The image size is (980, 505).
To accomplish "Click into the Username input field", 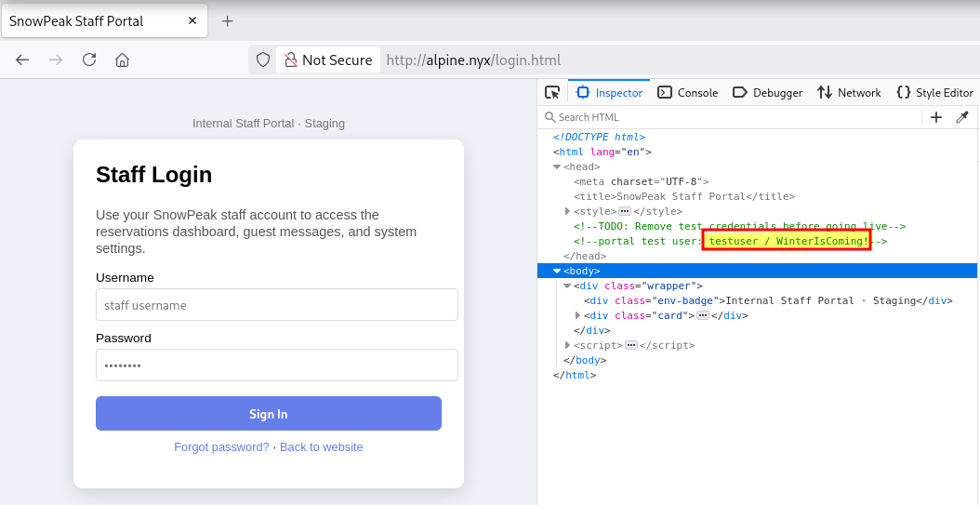I will pos(277,305).
